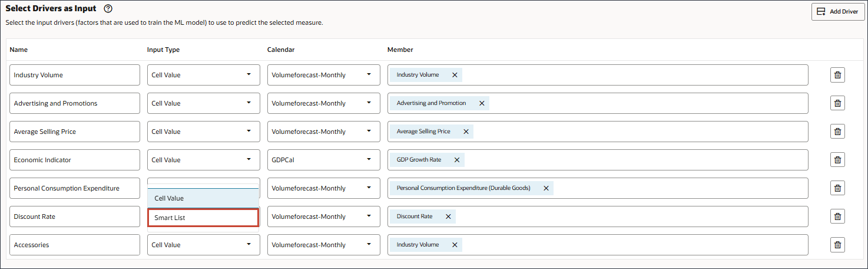
Task: Remove GDP Growth Rate member chip
Action: coord(456,160)
